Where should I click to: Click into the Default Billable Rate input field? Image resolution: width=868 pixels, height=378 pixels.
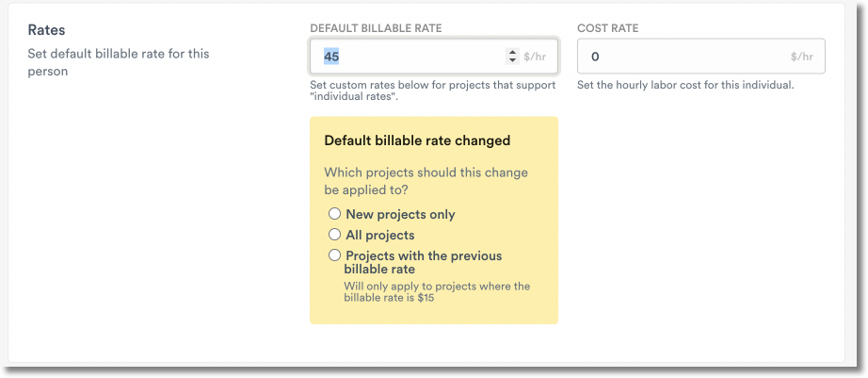tap(414, 57)
